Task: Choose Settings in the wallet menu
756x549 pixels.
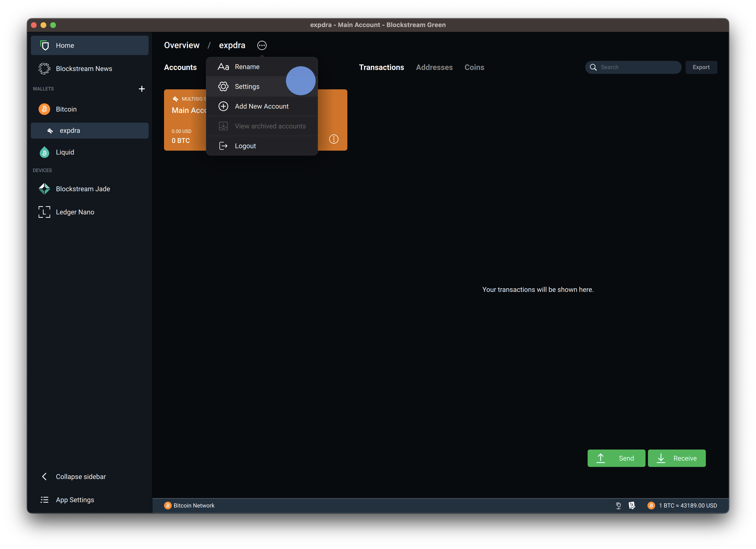Action: [262, 86]
